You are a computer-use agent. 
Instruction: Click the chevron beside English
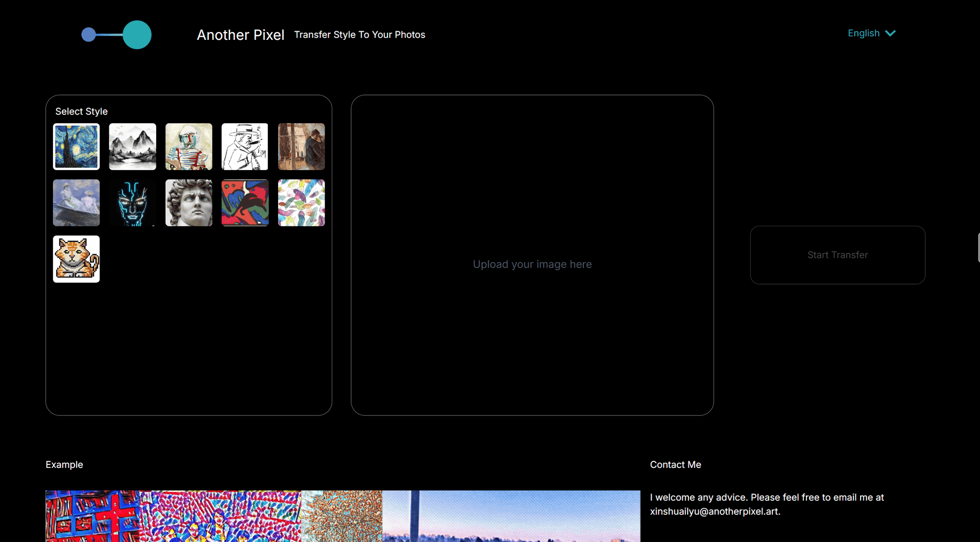tap(891, 33)
